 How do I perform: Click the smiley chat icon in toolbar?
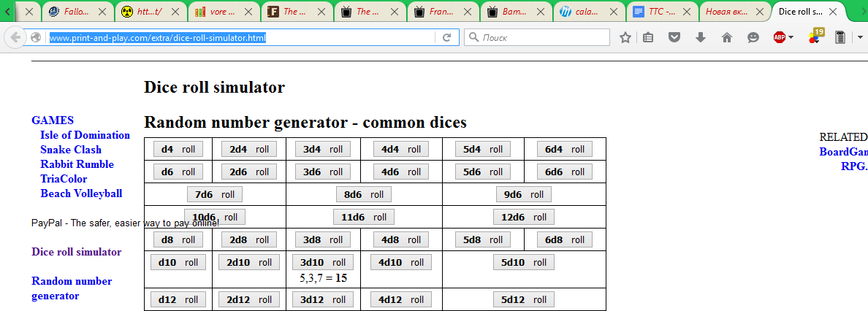(x=753, y=38)
